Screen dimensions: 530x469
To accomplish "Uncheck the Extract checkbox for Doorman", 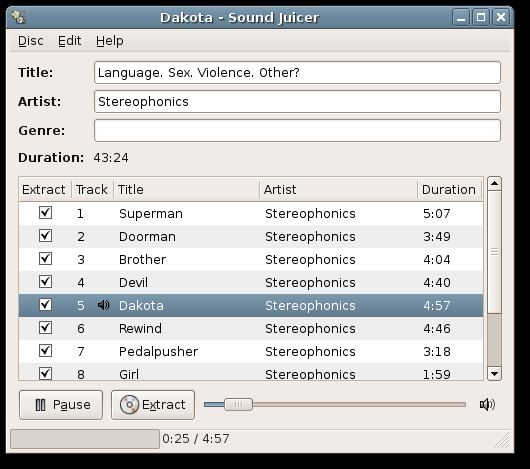I will coord(45,236).
